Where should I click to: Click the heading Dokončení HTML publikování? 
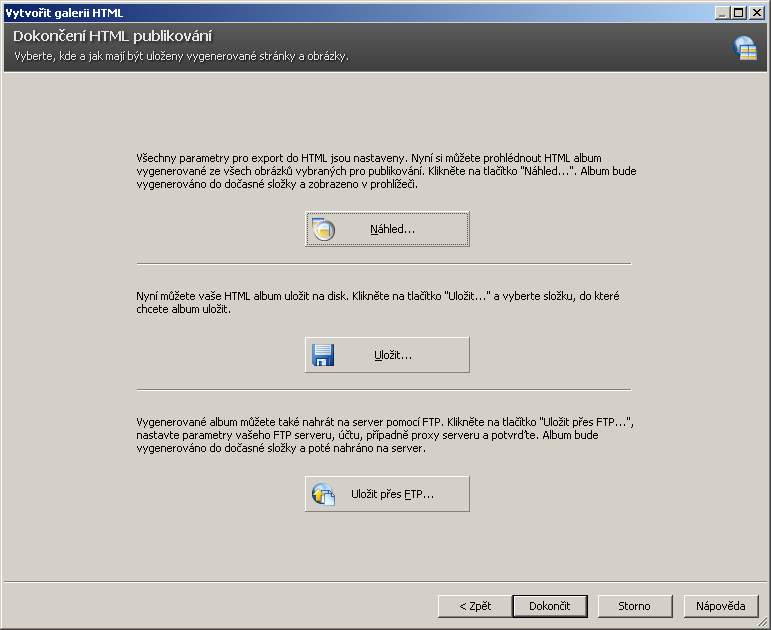coord(112,36)
